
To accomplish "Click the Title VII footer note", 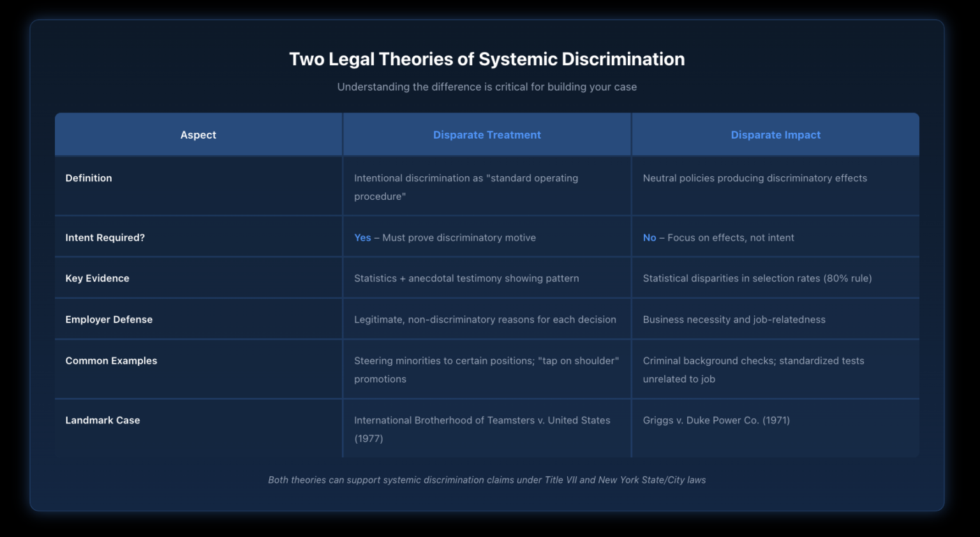I will [487, 480].
